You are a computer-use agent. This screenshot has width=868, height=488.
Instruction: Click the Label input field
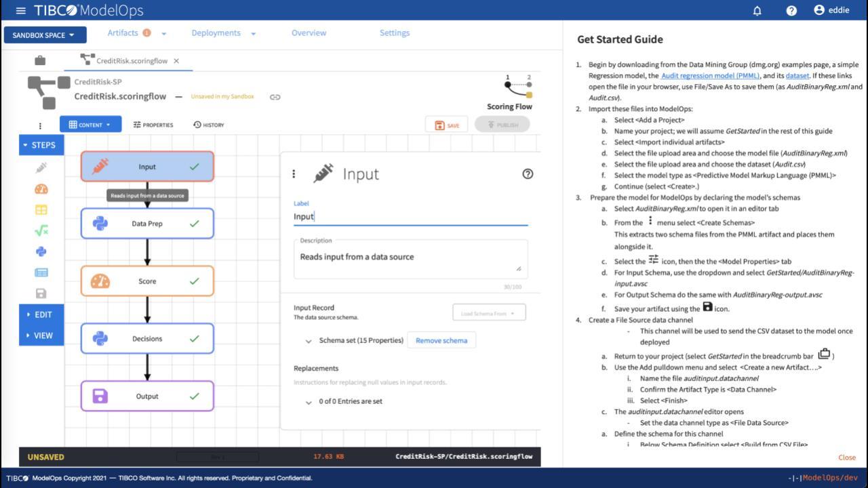point(410,217)
